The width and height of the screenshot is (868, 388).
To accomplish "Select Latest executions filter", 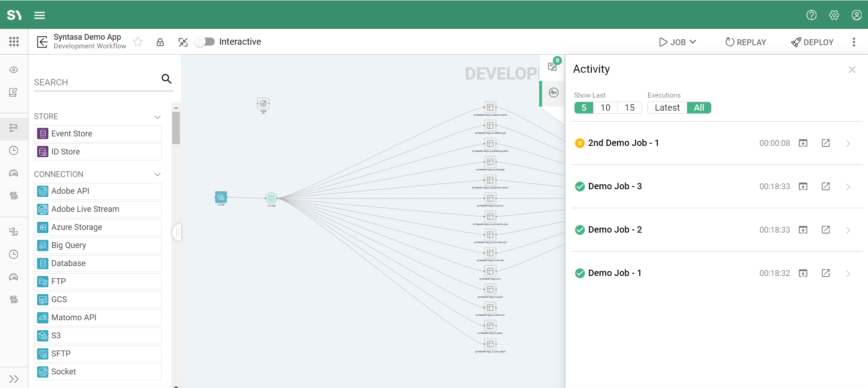I will [x=667, y=108].
